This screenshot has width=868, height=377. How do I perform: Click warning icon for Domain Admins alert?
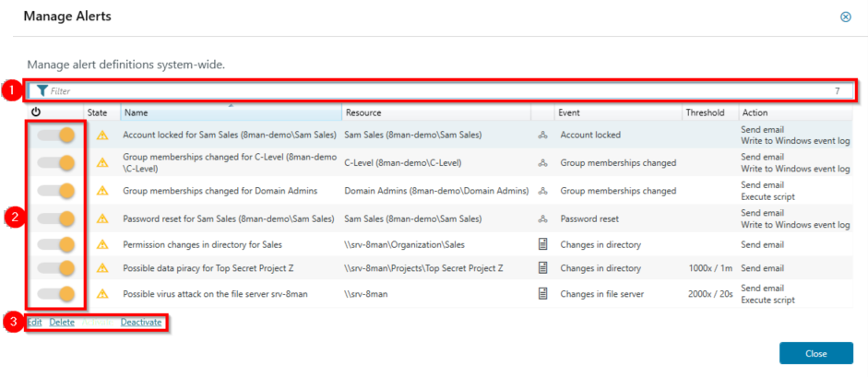[x=102, y=191]
